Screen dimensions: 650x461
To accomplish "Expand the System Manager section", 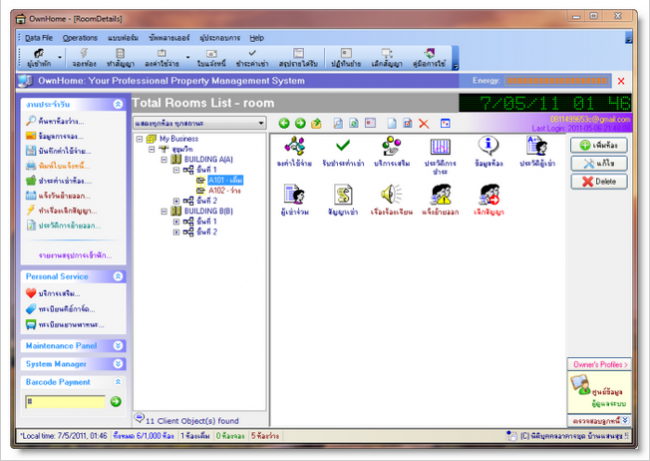I will click(x=118, y=364).
